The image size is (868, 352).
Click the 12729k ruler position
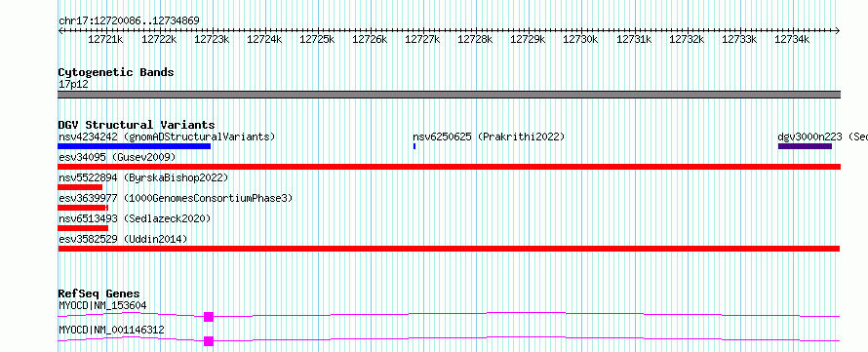click(528, 39)
